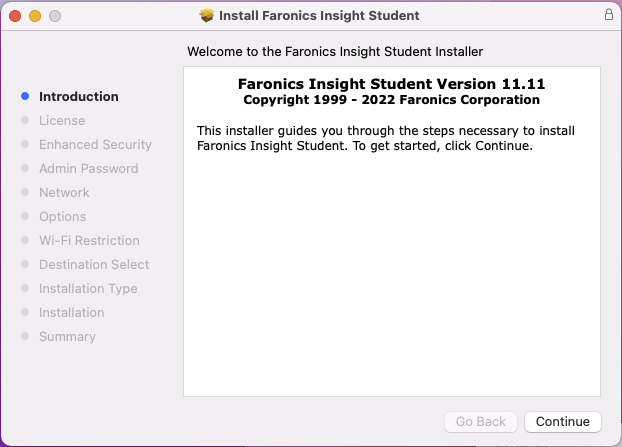Click the Admin Password step
Image resolution: width=622 pixels, height=447 pixels.
click(88, 169)
